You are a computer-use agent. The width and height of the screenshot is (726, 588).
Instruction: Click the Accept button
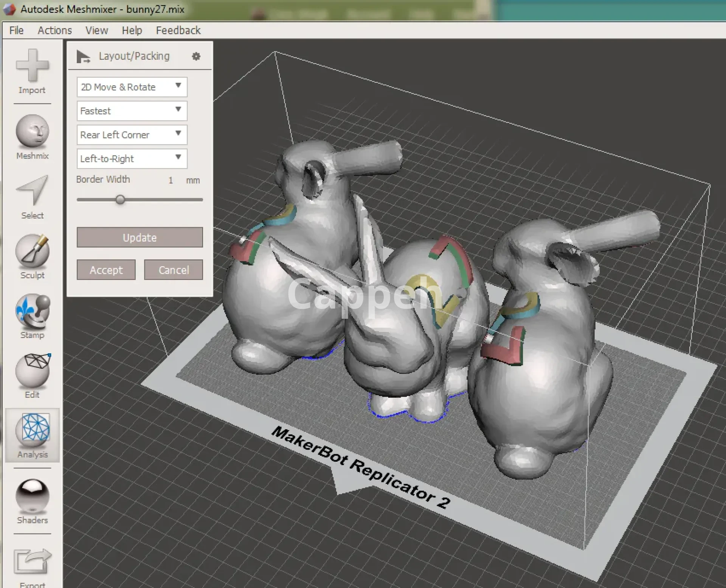tap(106, 270)
